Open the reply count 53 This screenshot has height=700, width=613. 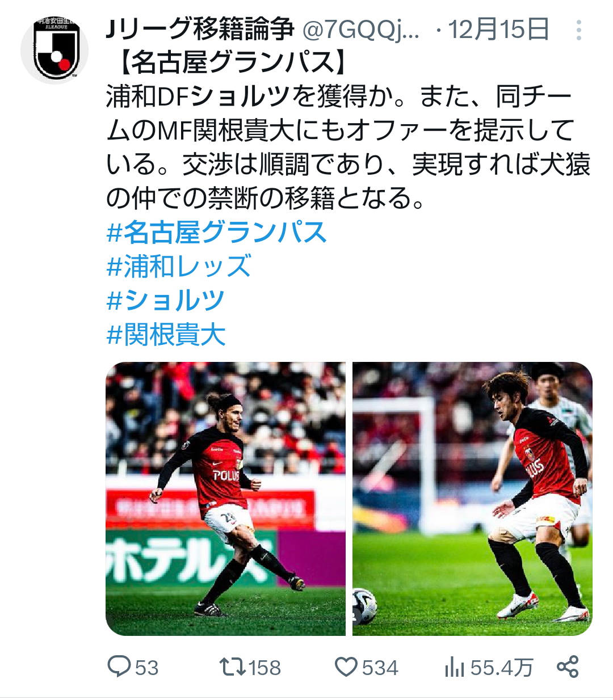[x=146, y=668]
